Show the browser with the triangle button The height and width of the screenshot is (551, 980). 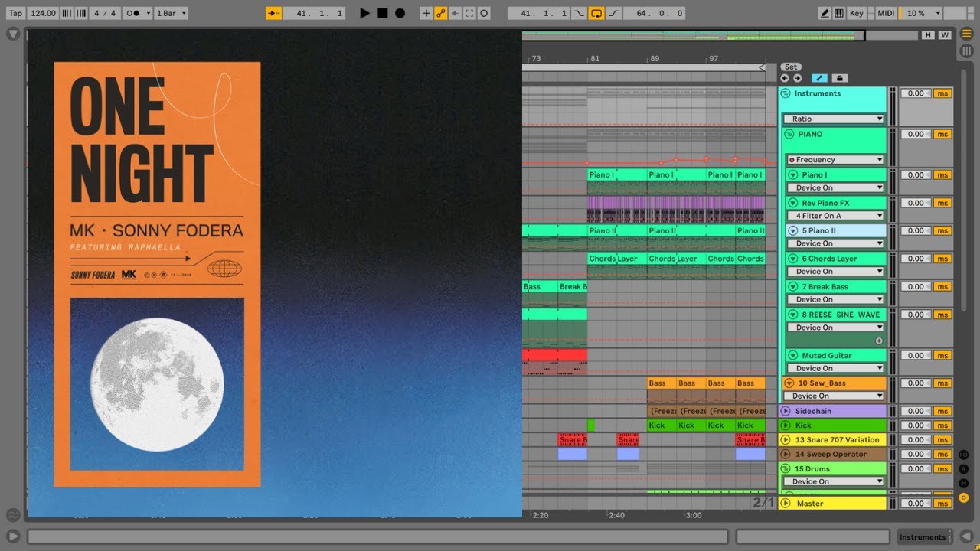click(x=13, y=34)
